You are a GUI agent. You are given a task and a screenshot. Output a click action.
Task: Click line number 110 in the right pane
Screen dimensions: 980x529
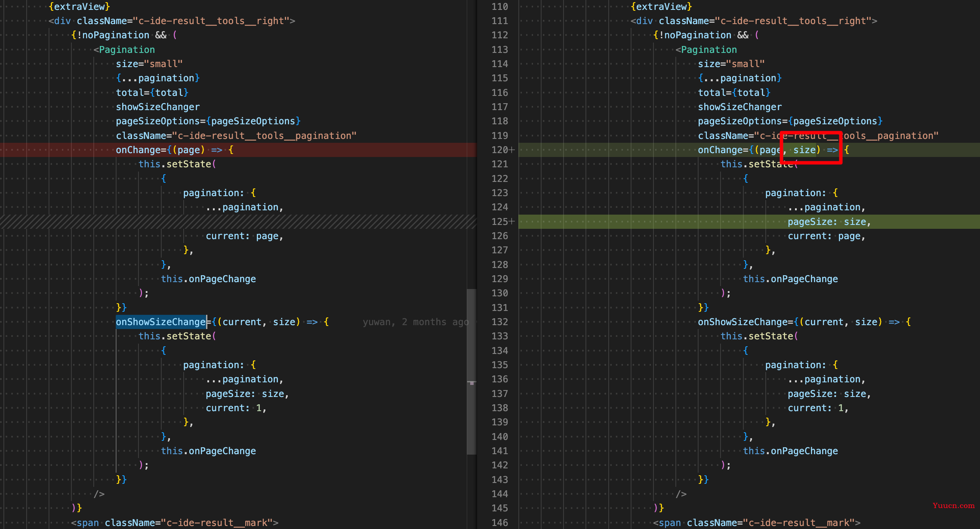[x=500, y=6]
